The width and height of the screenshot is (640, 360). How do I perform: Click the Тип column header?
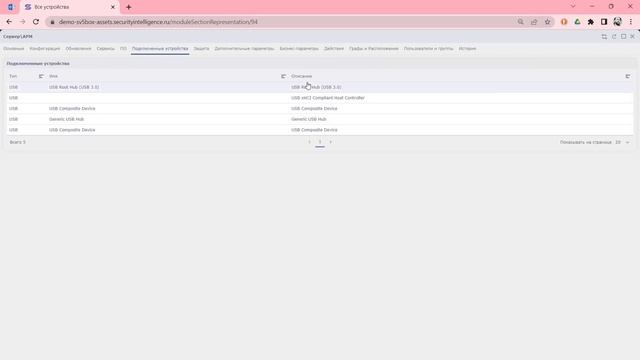13,76
